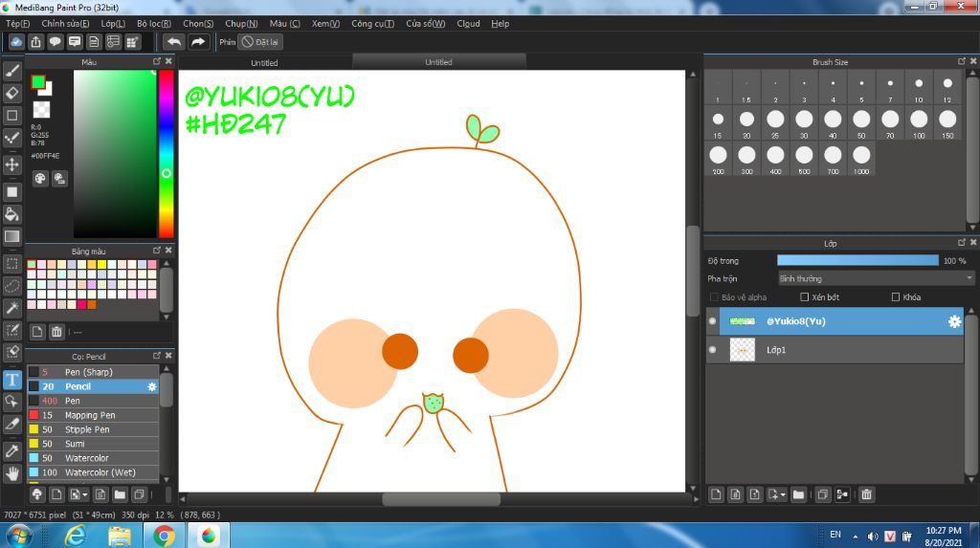Screen dimensions: 980x548
Task: Open the Công cụ(T) menu
Action: pos(372,24)
